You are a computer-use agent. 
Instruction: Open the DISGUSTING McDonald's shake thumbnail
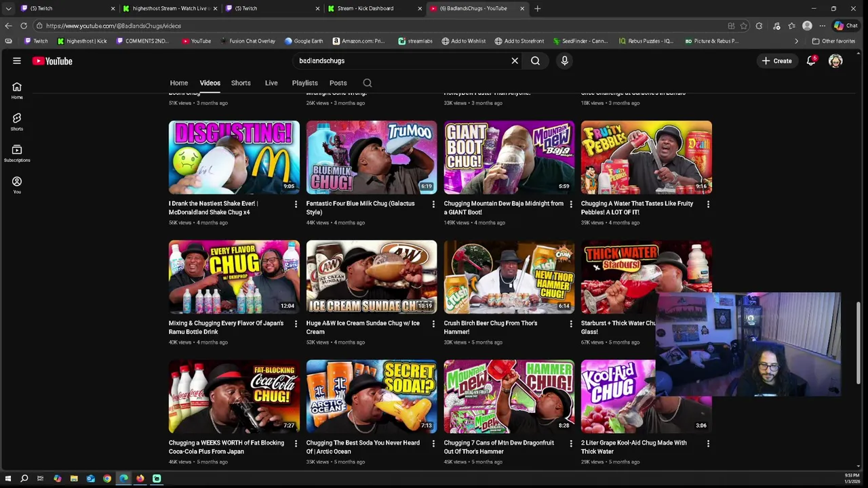point(234,157)
